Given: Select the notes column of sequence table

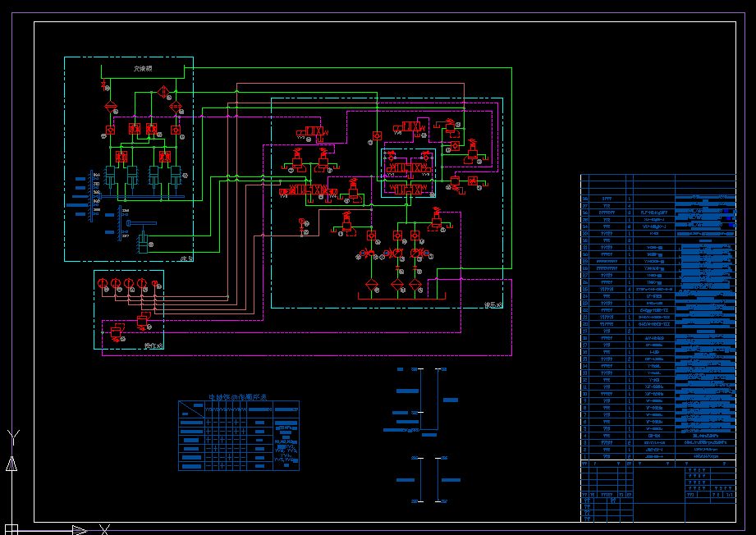Looking at the screenshot, I should click(286, 436).
